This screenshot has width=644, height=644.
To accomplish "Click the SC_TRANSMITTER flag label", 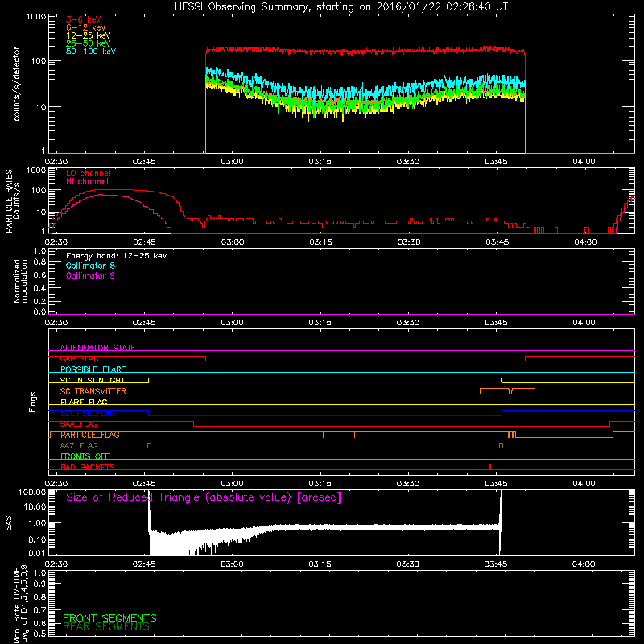I will (93, 391).
